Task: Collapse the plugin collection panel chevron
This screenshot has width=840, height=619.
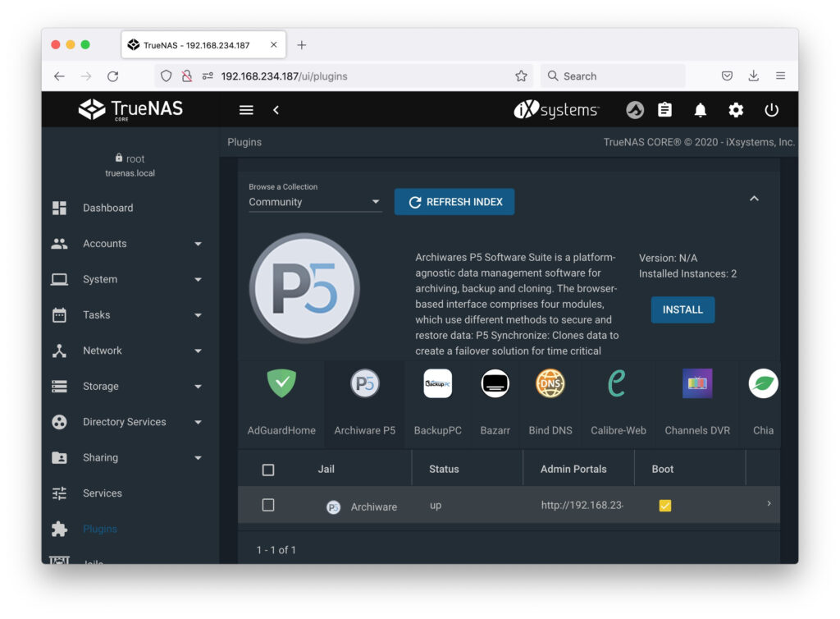Action: [x=754, y=199]
